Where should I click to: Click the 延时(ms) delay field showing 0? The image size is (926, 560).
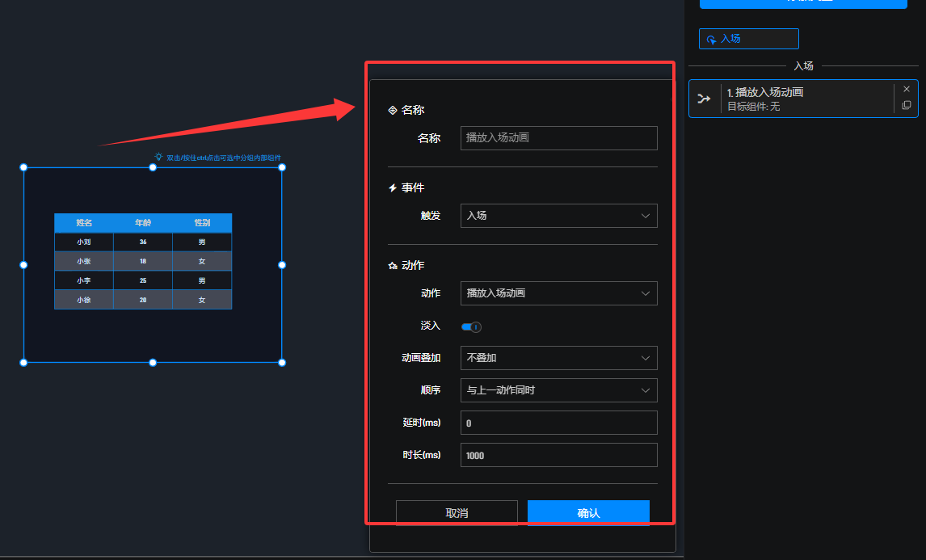[x=558, y=423]
